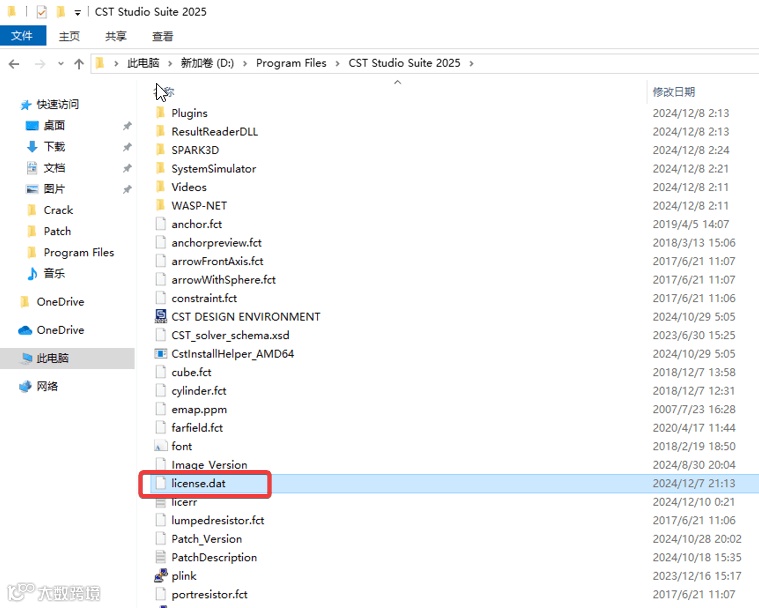Click the Downloads arrow icon in sidebar
Viewport: 759px width, 608px height.
[x=32, y=147]
